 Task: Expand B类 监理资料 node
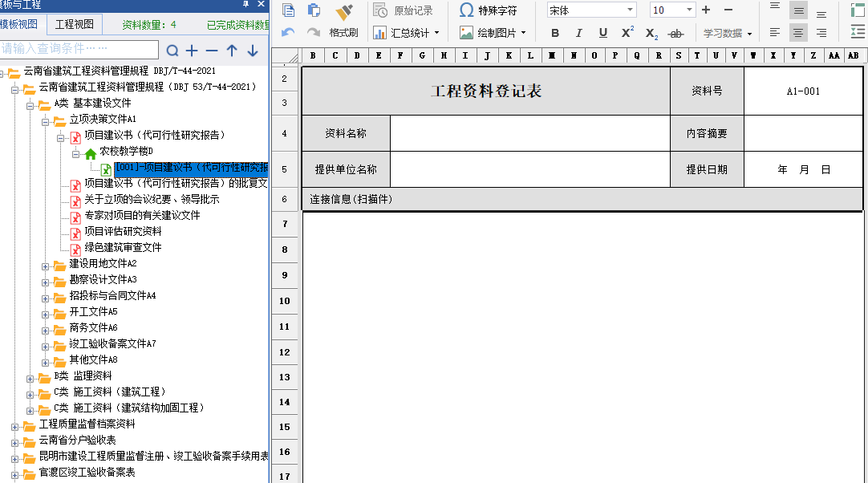(x=30, y=379)
